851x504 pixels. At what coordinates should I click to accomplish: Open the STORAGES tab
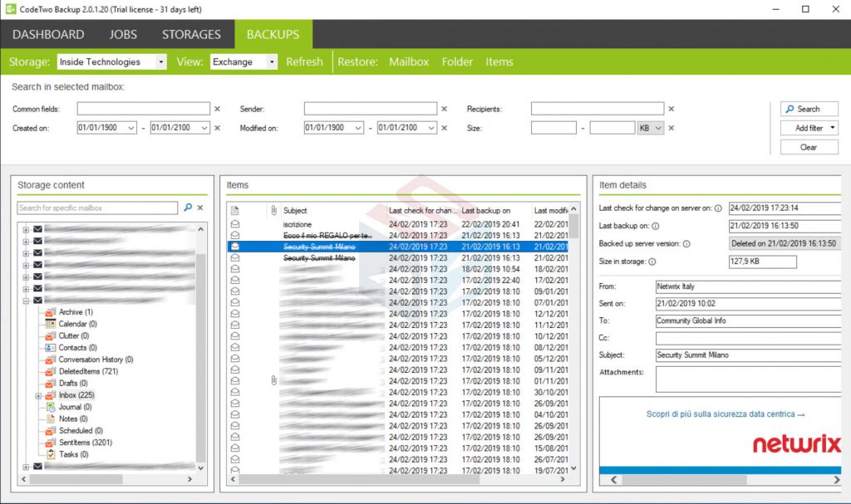click(x=191, y=35)
